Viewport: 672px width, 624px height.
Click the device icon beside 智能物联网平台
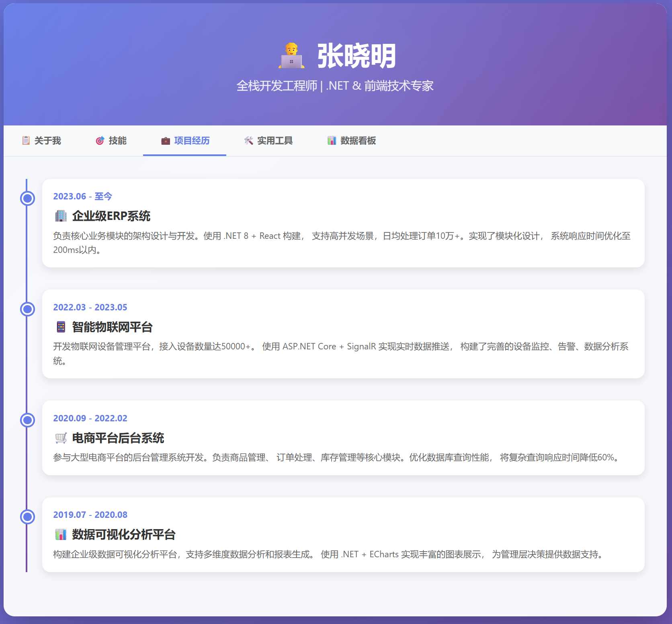[x=61, y=327]
